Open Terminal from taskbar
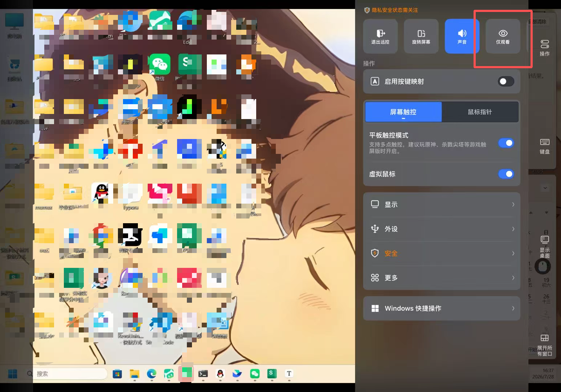This screenshot has height=392, width=561. coord(203,373)
